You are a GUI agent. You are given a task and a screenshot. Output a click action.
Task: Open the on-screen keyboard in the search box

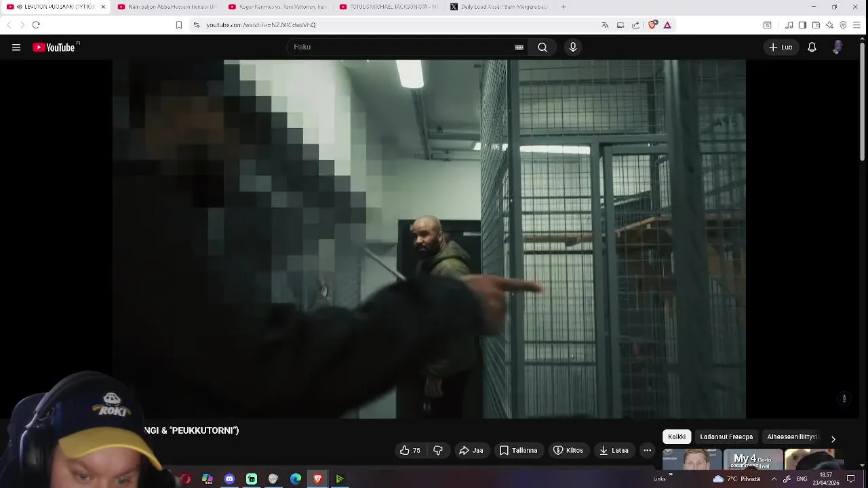click(519, 47)
